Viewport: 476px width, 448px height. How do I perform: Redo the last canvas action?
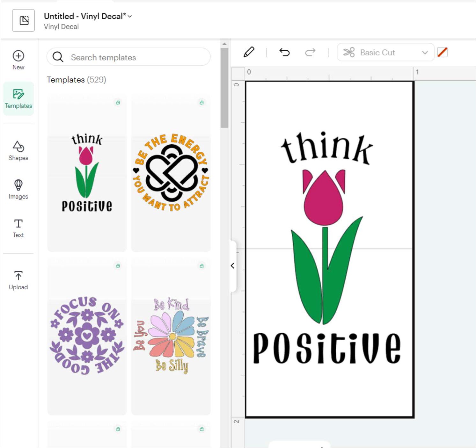pyautogui.click(x=310, y=52)
